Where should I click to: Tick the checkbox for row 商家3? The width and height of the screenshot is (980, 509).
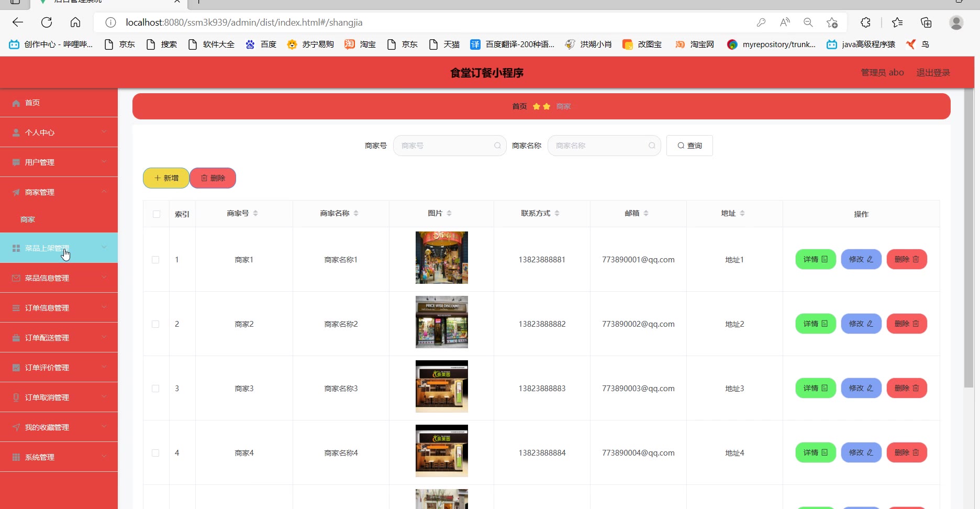(155, 389)
